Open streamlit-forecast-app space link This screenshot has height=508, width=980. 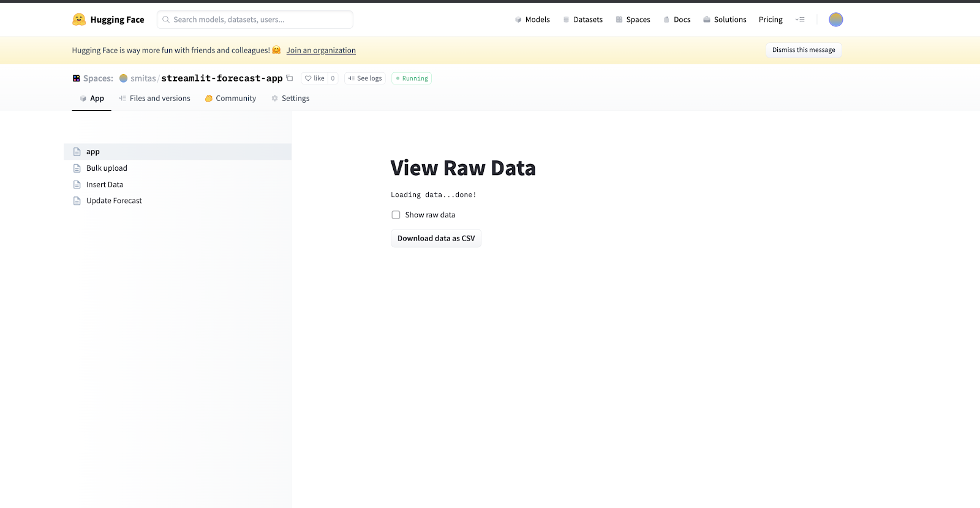pos(222,78)
